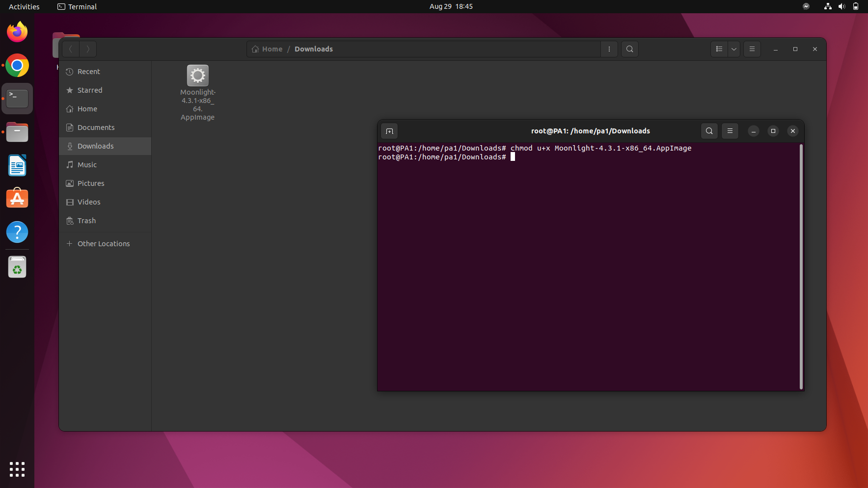Open the Activities overview
The height and width of the screenshot is (488, 868).
coord(24,6)
